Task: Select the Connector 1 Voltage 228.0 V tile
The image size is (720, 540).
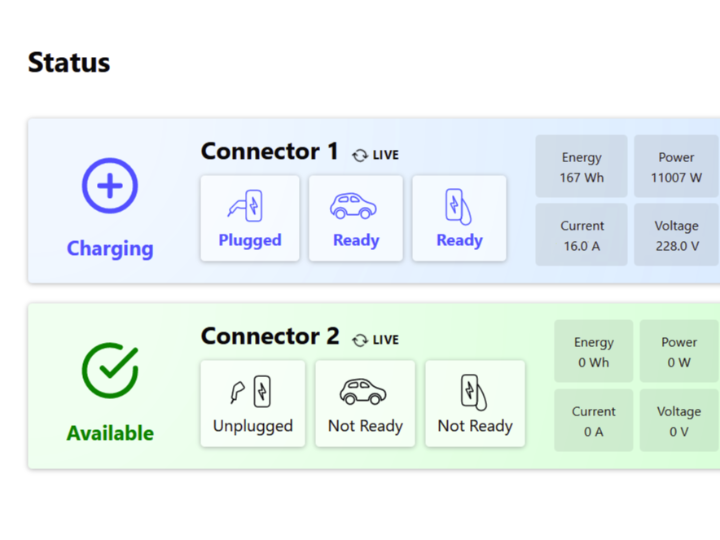Action: pos(676,235)
